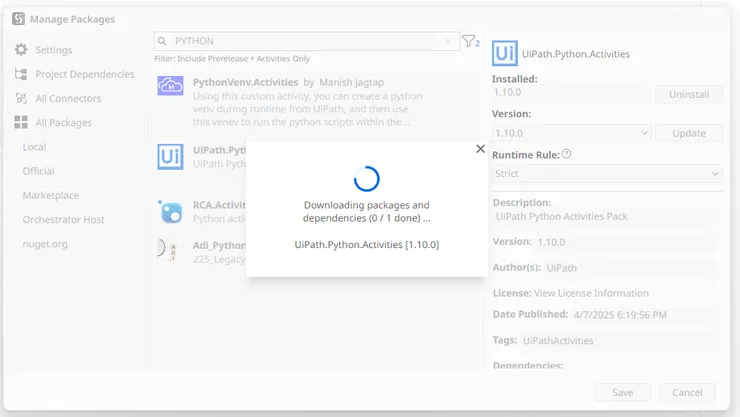Click the Runtime Rule help icon
Screen dimensions: 740x417
[x=566, y=154]
